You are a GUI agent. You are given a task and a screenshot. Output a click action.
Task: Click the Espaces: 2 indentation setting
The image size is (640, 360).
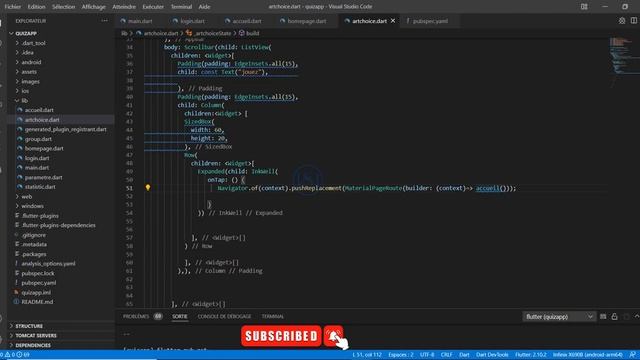pos(400,355)
